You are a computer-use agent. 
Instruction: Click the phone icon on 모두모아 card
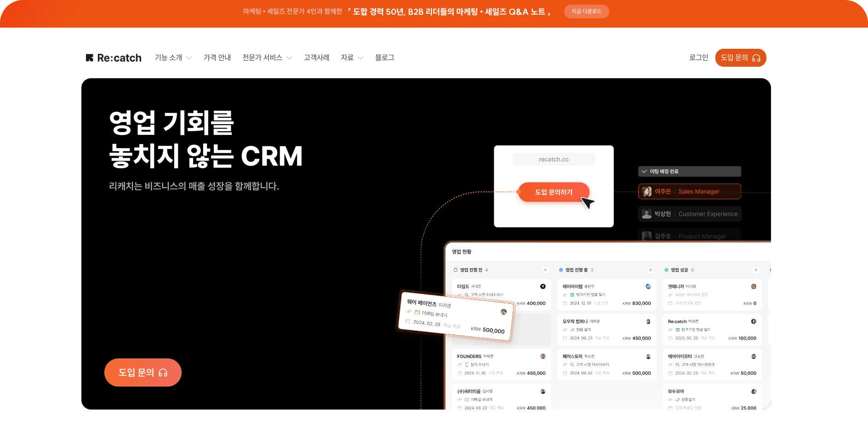pos(678,399)
